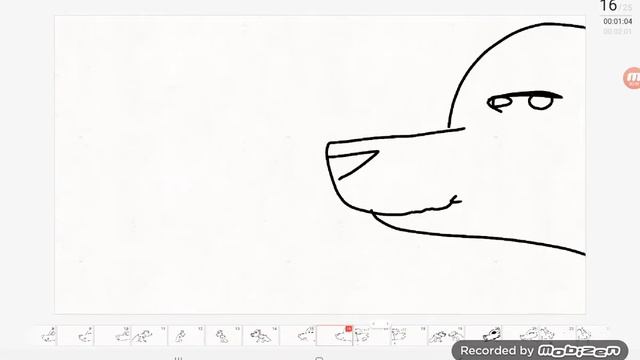Select frame 19 thumbnail with two dogs
Image resolution: width=640 pixels, height=360 pixels.
[446, 335]
